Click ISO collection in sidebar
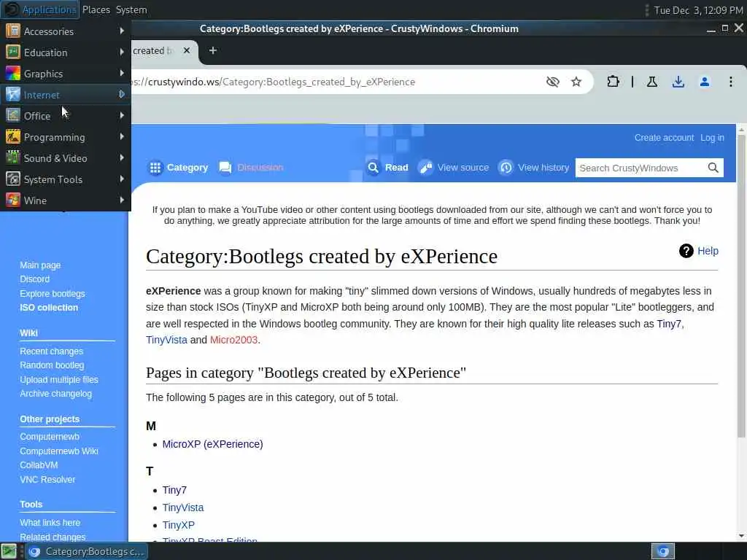The image size is (747, 560). click(x=49, y=308)
